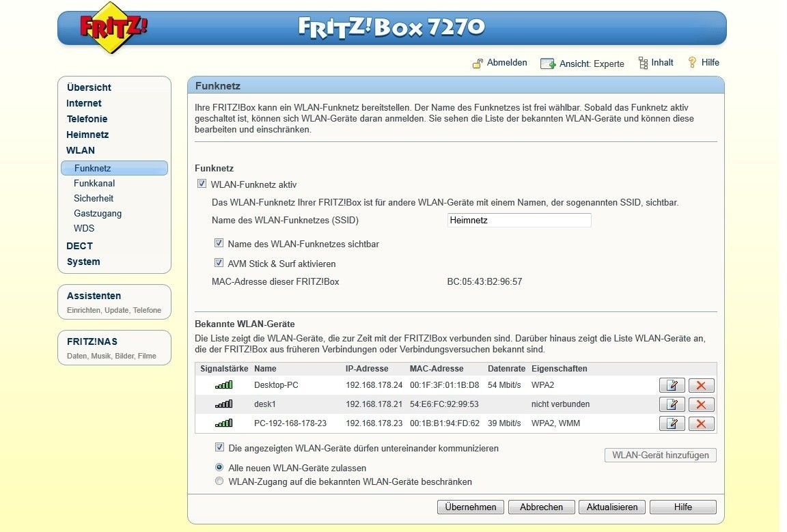Edit the PC-192-168-178-23 device entry
This screenshot has height=532, width=787.
(x=672, y=423)
